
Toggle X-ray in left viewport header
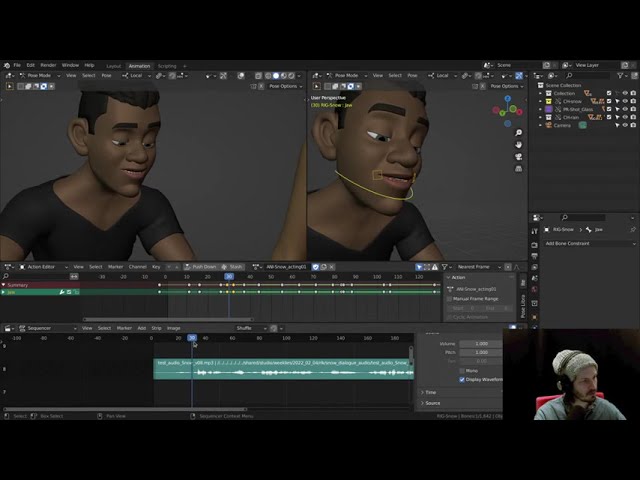(258, 76)
